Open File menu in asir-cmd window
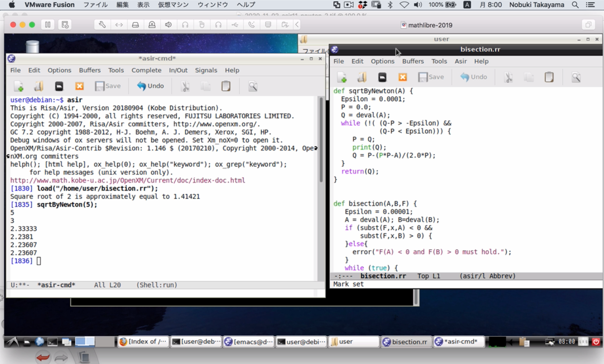The height and width of the screenshot is (364, 604). click(x=15, y=70)
